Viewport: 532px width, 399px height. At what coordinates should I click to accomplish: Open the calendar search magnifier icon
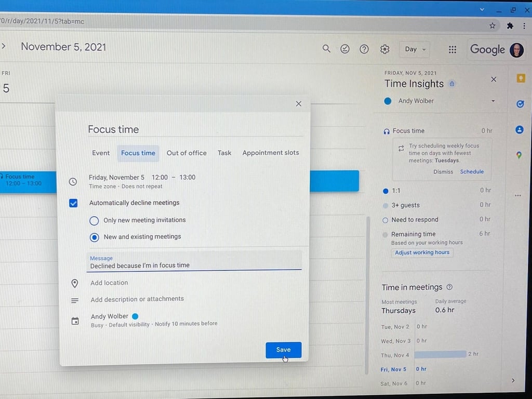(326, 49)
